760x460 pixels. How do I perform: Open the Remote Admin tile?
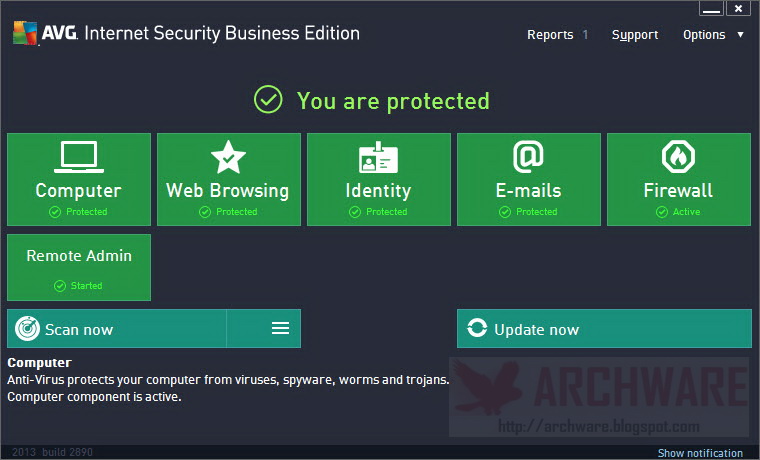coord(79,267)
